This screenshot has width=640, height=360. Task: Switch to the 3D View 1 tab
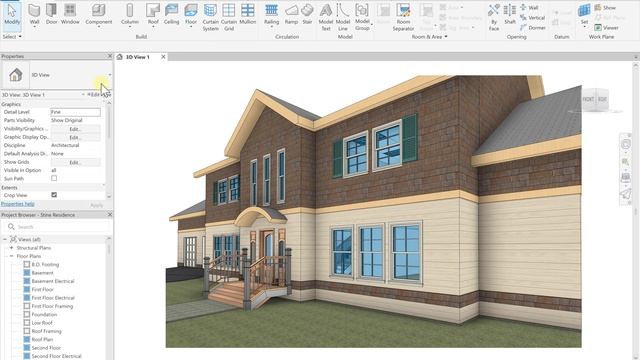click(x=138, y=57)
